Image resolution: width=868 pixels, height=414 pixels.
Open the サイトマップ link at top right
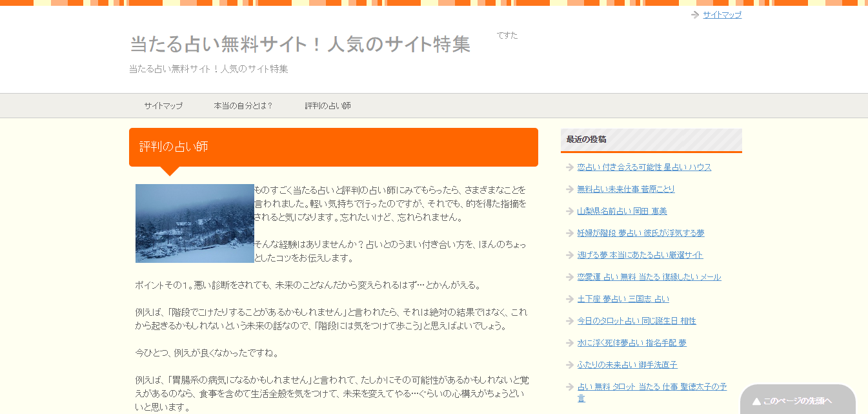(x=722, y=15)
